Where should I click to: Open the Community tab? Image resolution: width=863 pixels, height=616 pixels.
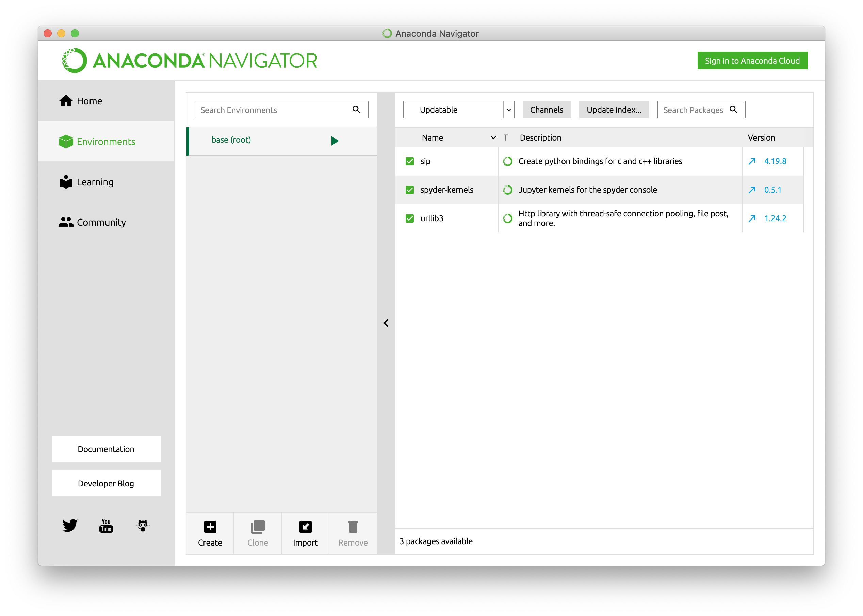pos(106,222)
